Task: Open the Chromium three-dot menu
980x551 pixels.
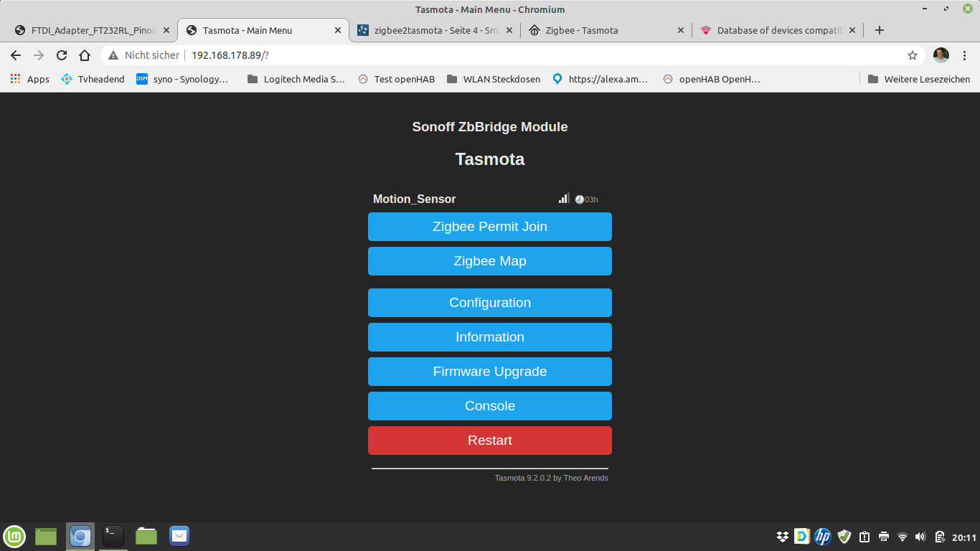Action: (x=964, y=55)
